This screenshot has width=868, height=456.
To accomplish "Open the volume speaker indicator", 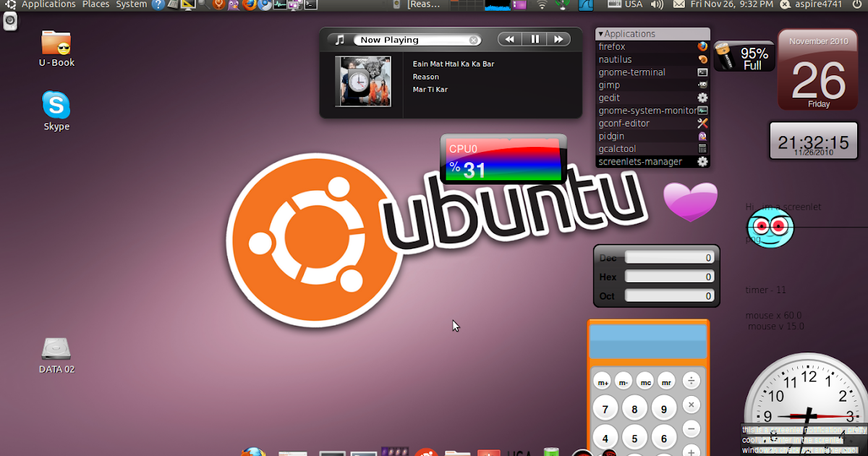I will (657, 4).
